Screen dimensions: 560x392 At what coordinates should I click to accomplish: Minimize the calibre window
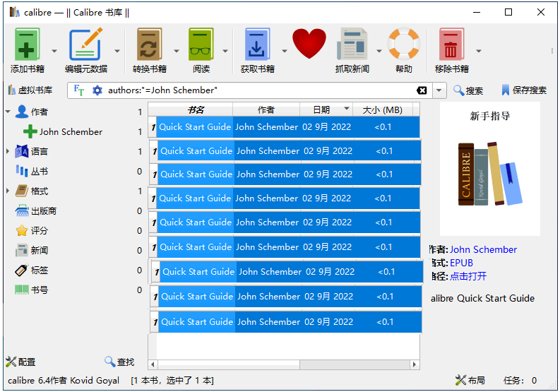pyautogui.click(x=477, y=12)
